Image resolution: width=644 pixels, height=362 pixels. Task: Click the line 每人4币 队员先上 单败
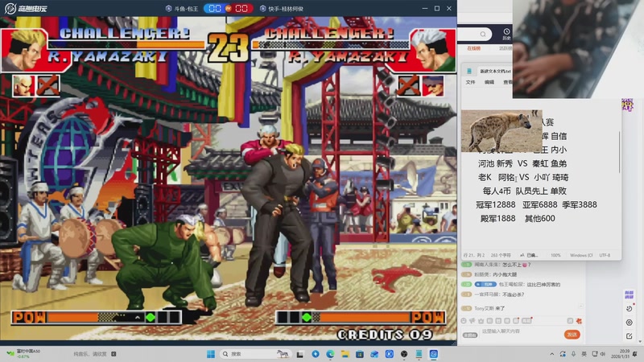point(525,191)
